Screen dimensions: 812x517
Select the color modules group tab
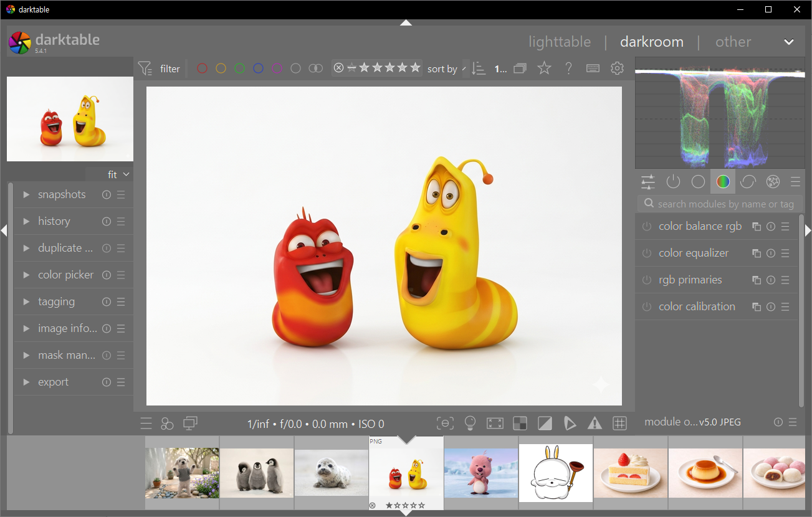pyautogui.click(x=723, y=182)
